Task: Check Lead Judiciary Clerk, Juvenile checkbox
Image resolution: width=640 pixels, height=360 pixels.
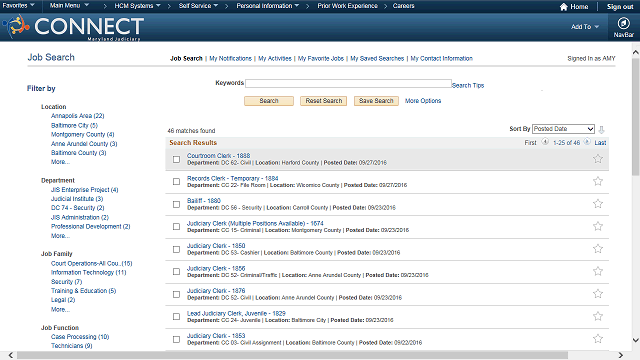Action: 176,317
